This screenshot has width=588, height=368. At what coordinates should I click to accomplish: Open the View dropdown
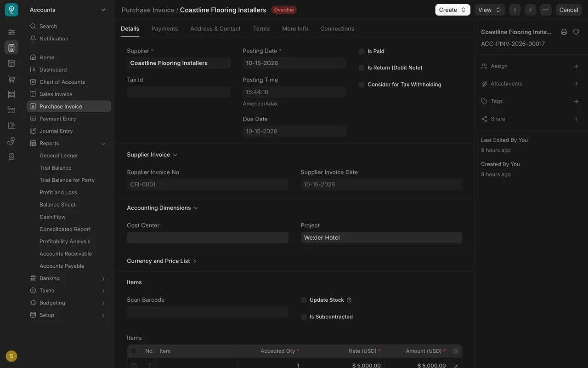(x=490, y=10)
